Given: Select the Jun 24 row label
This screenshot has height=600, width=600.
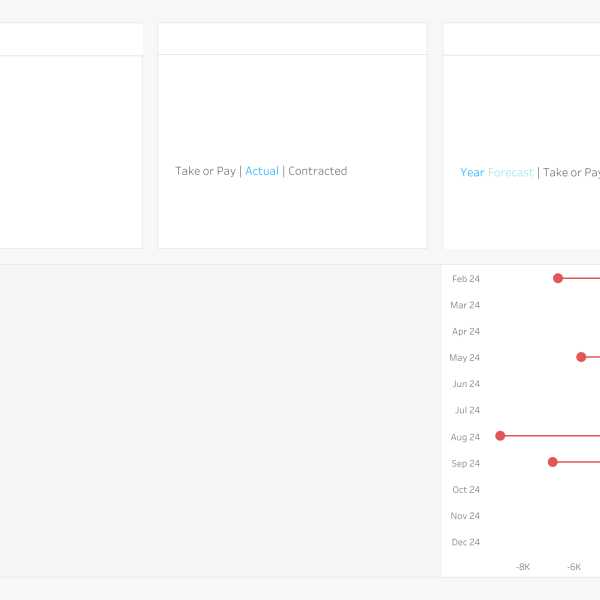Looking at the screenshot, I should tap(466, 384).
